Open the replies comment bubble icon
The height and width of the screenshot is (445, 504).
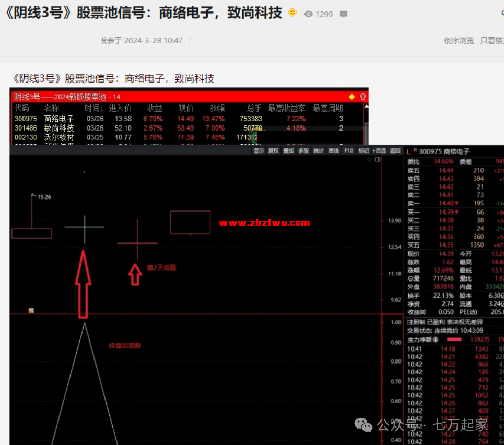tap(344, 14)
